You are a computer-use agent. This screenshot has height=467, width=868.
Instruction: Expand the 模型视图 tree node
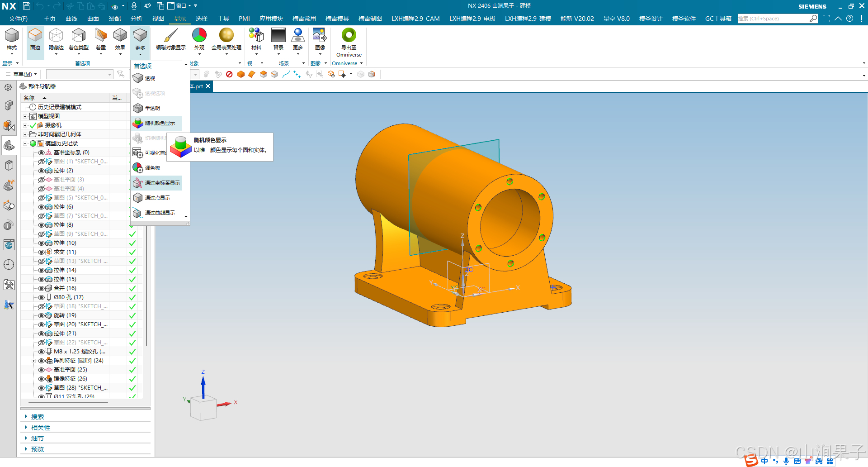(x=25, y=116)
